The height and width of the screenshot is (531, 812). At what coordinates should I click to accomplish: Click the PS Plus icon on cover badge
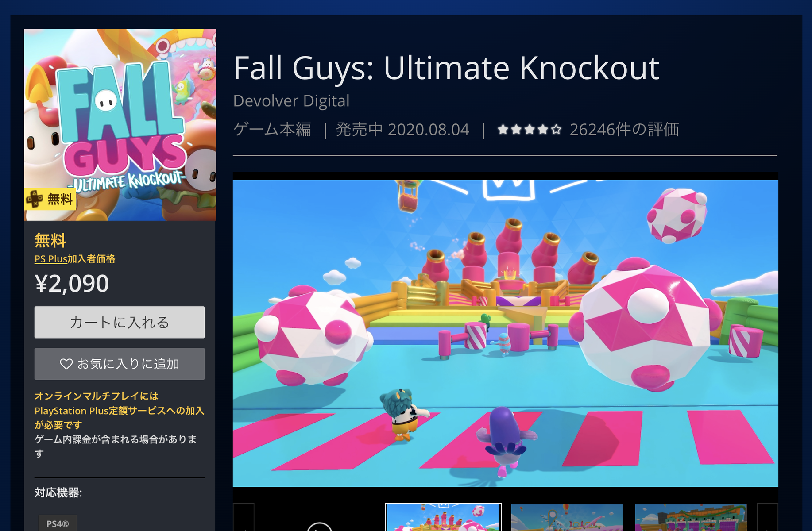pyautogui.click(x=35, y=199)
